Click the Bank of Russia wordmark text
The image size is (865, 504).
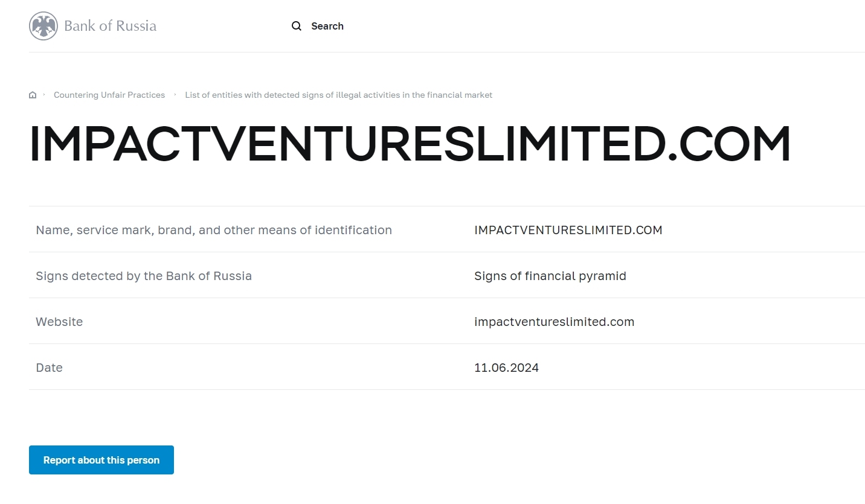[x=110, y=26]
